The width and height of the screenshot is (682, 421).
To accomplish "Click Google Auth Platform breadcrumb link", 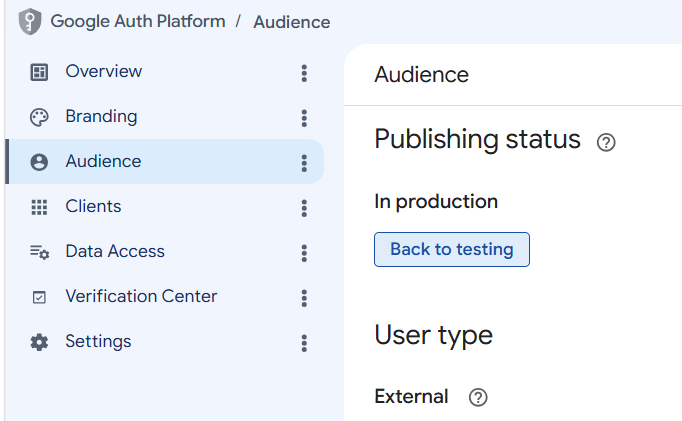I will [138, 21].
